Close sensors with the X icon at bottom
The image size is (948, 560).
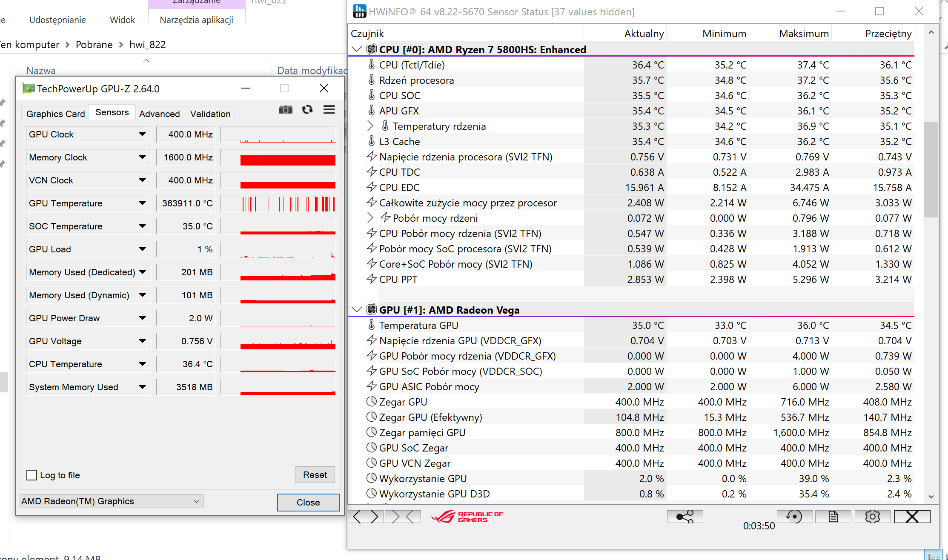pyautogui.click(x=912, y=517)
